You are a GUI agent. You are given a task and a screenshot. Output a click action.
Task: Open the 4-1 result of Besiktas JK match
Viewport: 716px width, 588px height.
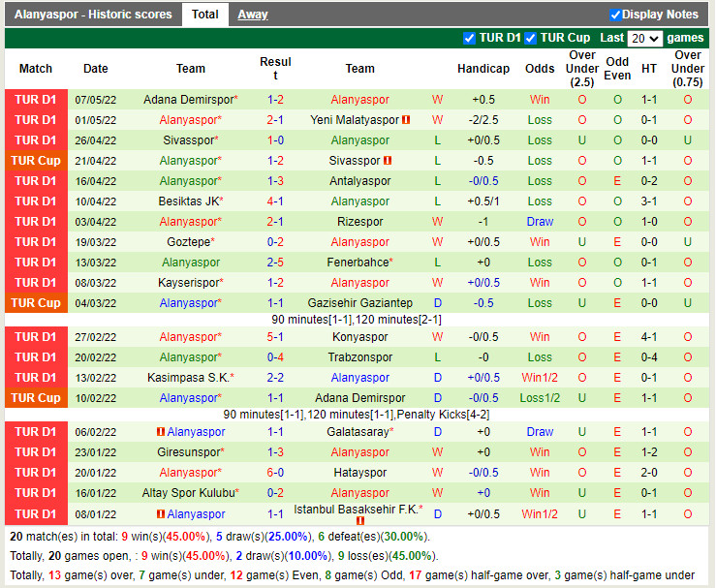275,201
